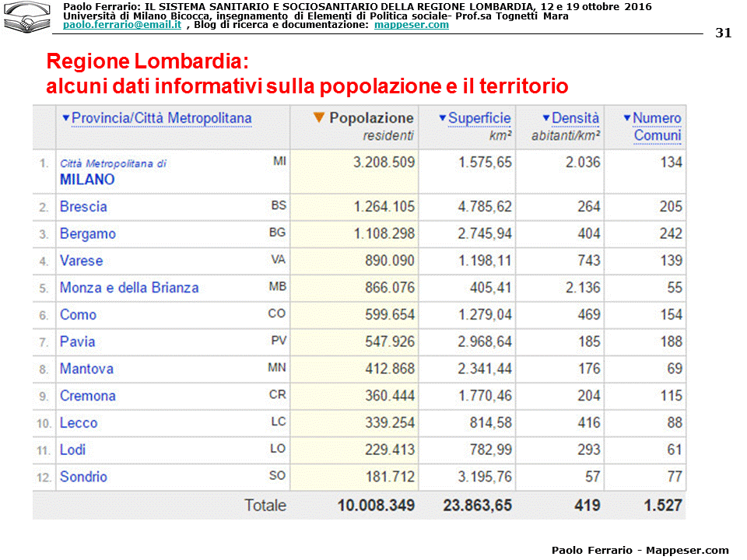Open the Cremona province link
747x560 pixels.
click(87, 396)
